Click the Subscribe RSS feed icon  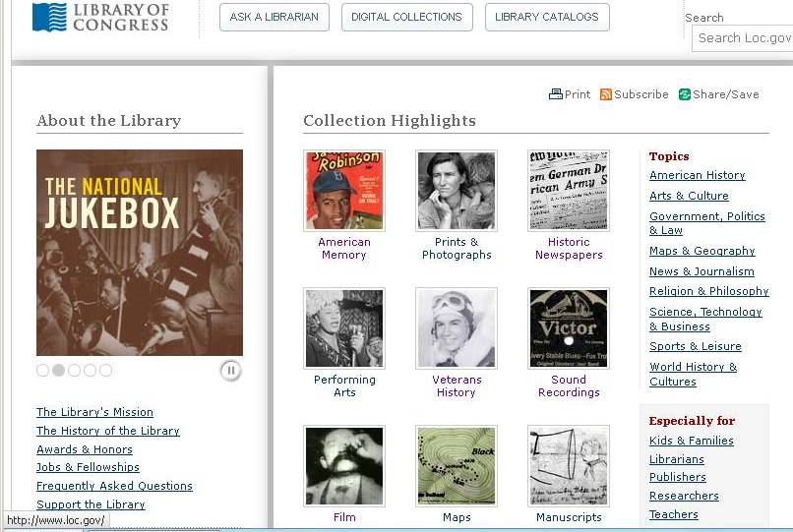pyautogui.click(x=605, y=94)
